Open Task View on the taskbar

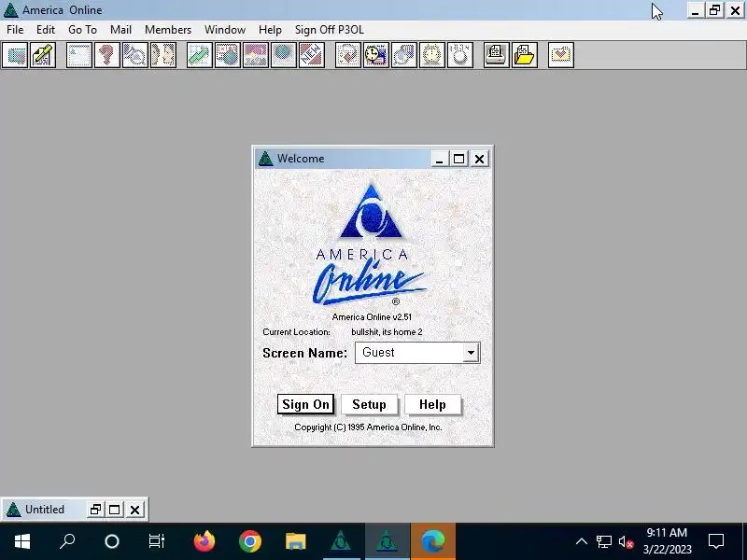click(156, 541)
